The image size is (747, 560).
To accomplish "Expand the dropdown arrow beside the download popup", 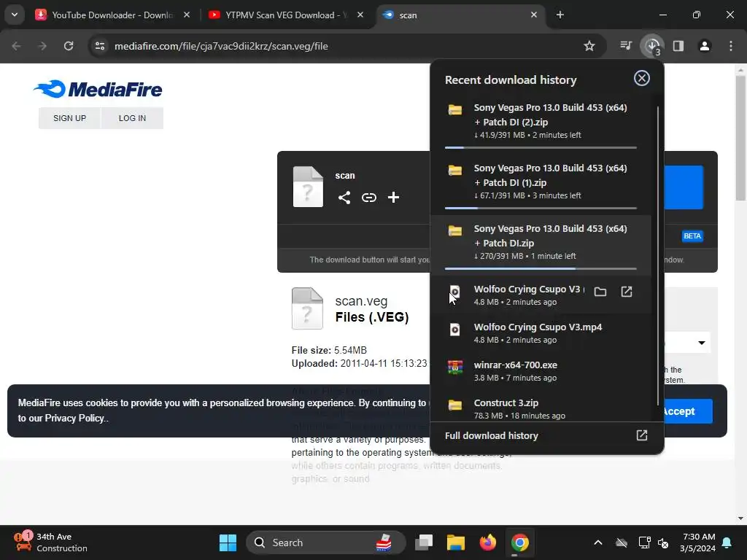I will pos(701,343).
